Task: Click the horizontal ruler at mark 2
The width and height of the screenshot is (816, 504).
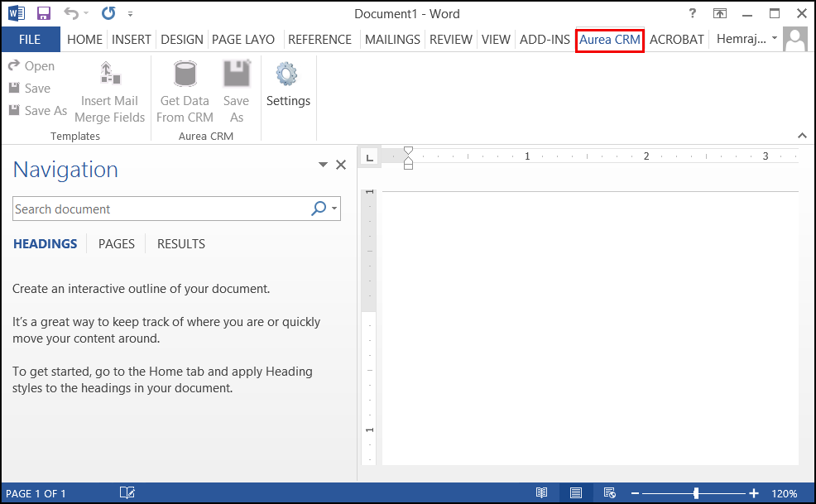Action: click(646, 156)
